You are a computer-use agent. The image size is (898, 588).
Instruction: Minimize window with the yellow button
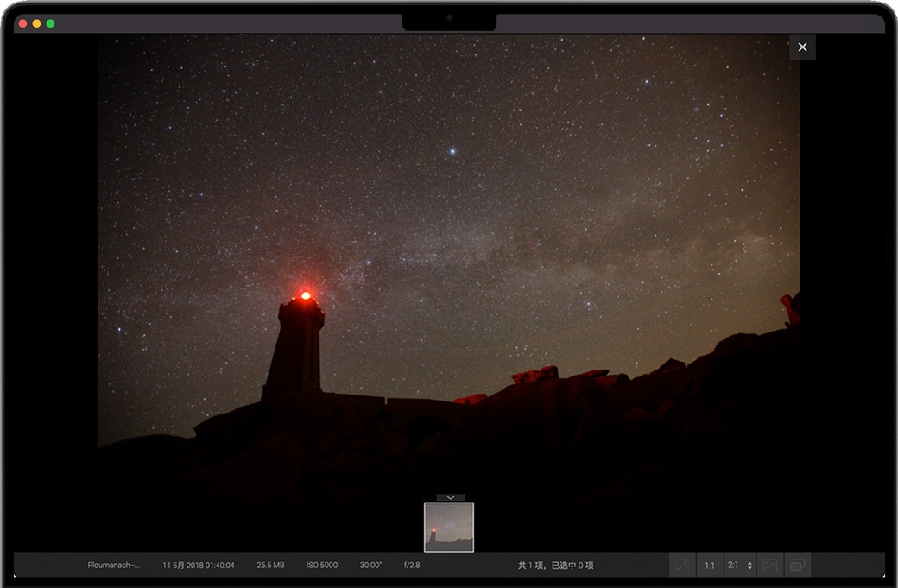coord(36,23)
